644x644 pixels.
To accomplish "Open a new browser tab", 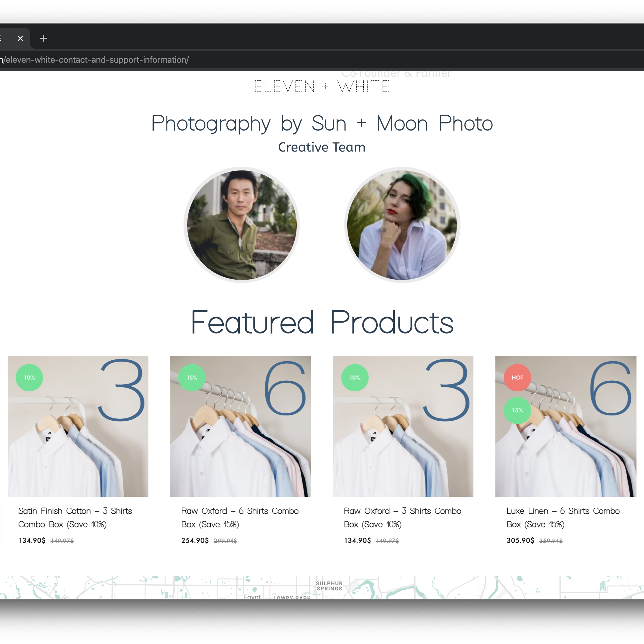I will [x=43, y=38].
